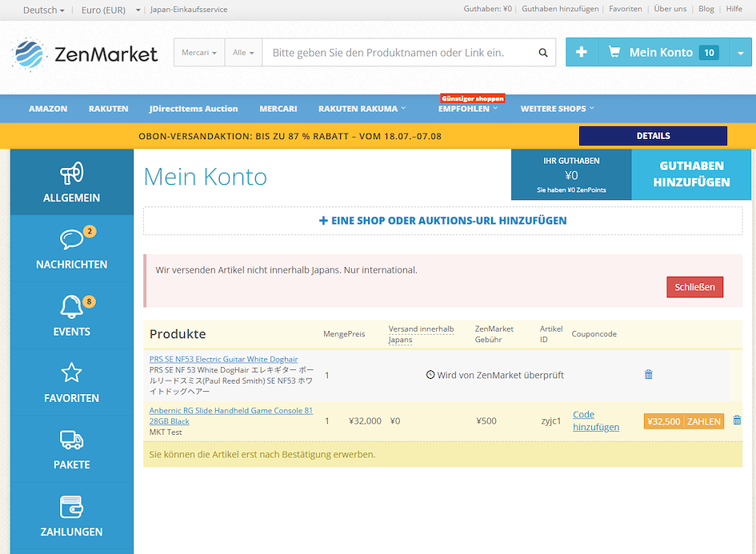Click the Ihr Guthaben ¥0 balance box

pos(571,174)
